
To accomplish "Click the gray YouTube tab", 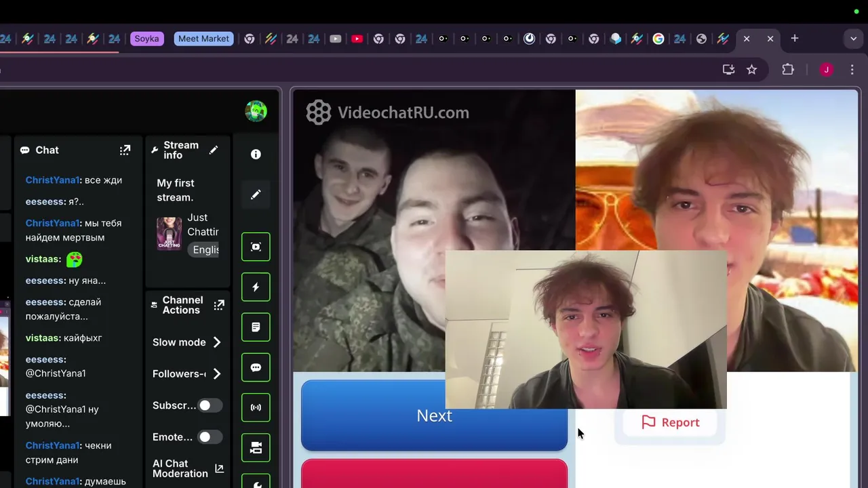I will coord(335,39).
